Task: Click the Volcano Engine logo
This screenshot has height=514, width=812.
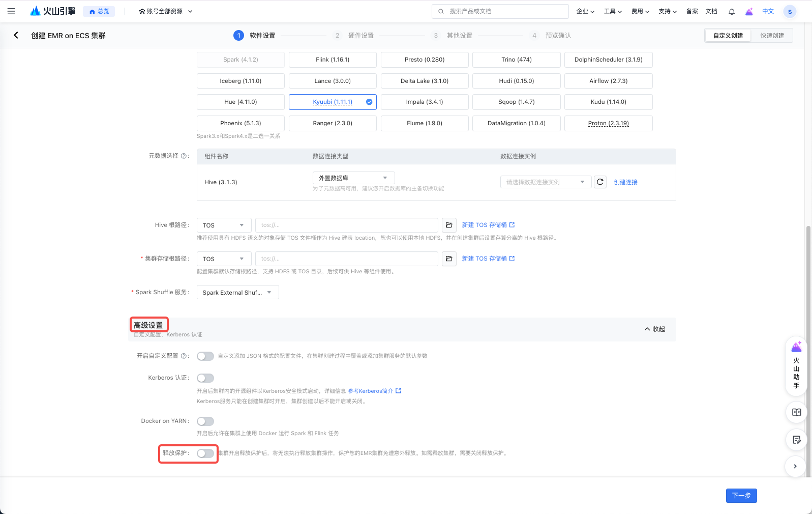Action: pos(53,11)
